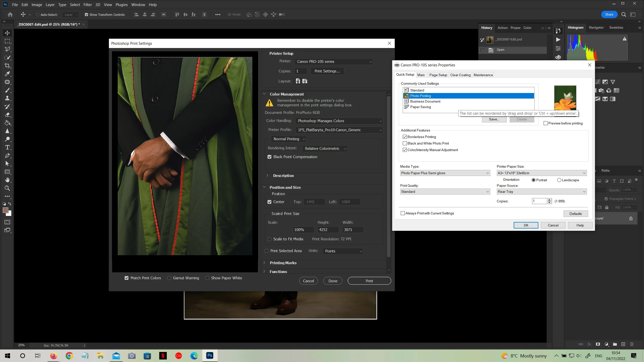This screenshot has height=362, width=644.
Task: Enable Black and White Photo Print
Action: 405,143
